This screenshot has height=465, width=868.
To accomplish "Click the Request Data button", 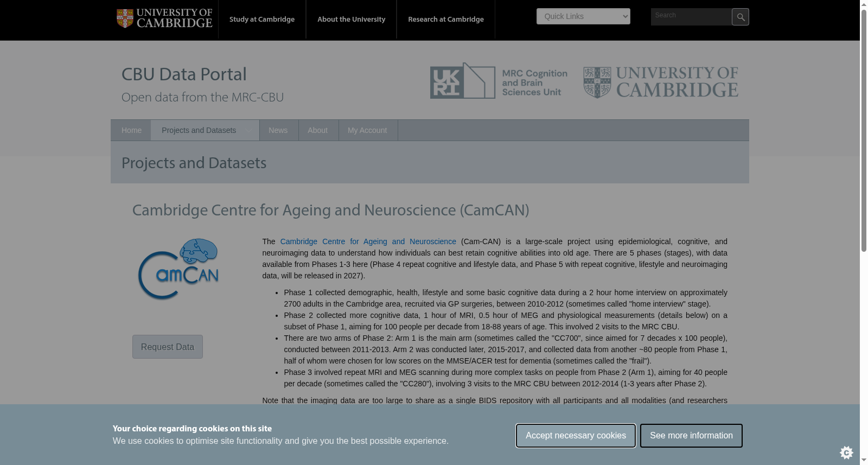I will [168, 347].
